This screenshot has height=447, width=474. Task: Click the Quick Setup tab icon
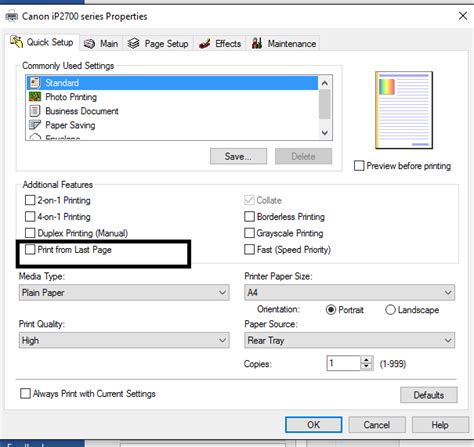coord(16,42)
